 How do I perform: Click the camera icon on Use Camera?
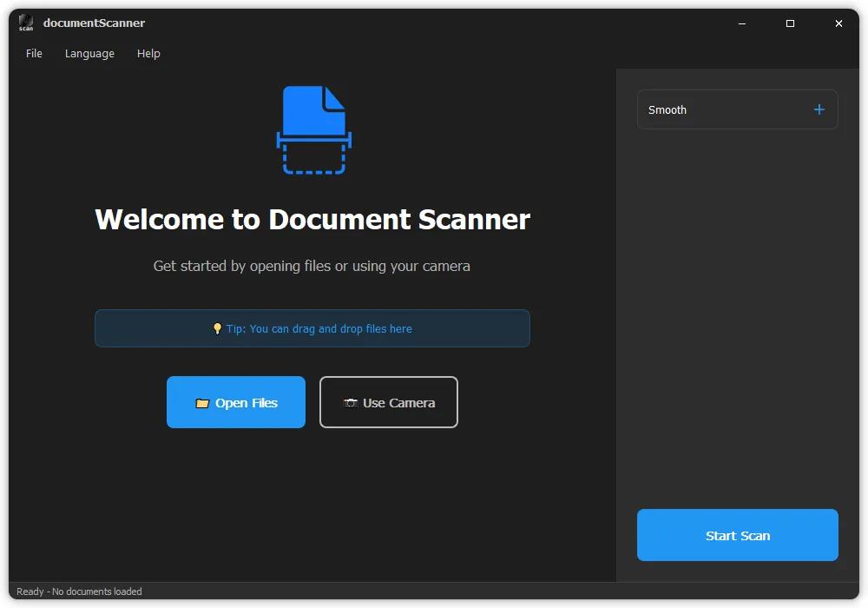(351, 403)
